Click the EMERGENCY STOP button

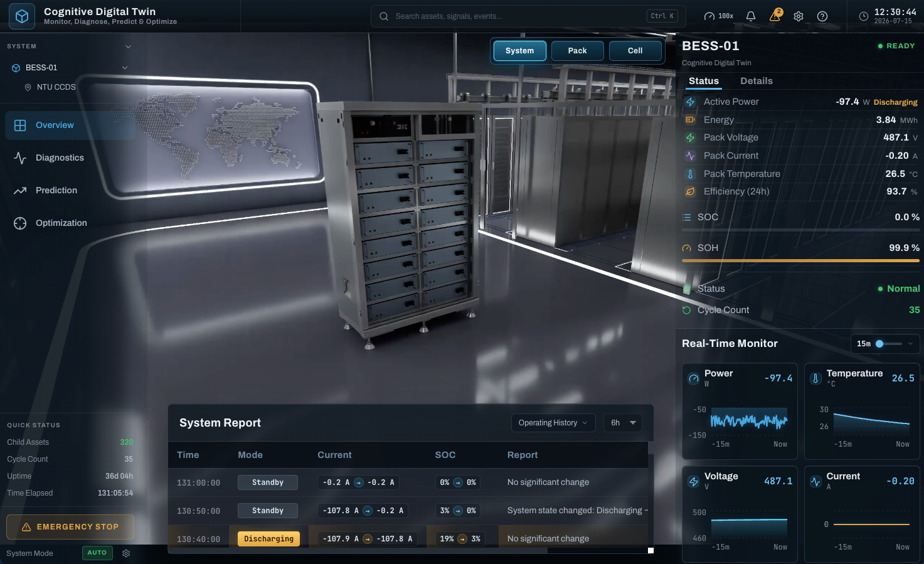[x=70, y=527]
